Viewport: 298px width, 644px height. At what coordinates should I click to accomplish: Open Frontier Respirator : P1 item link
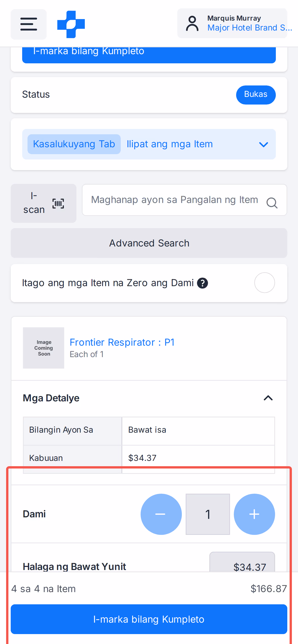pyautogui.click(x=122, y=342)
